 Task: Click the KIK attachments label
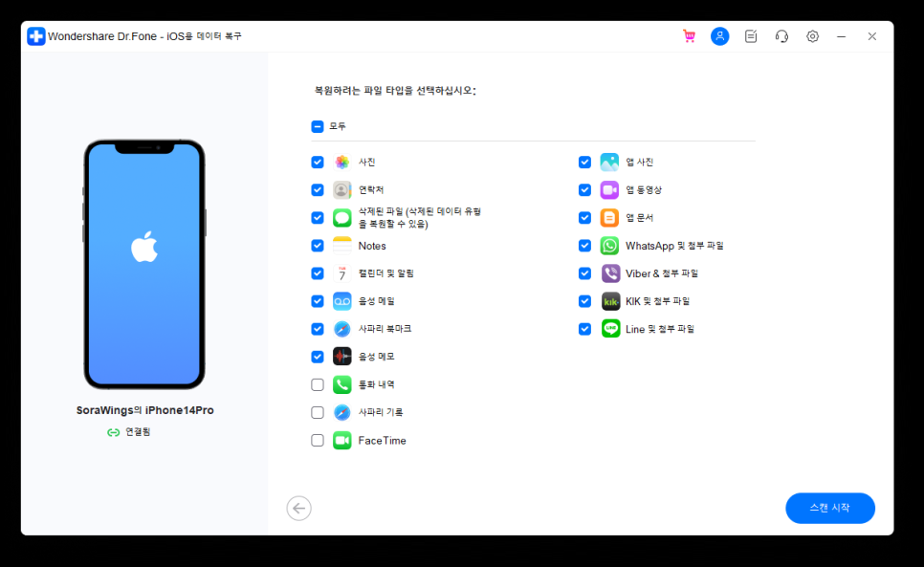click(x=658, y=301)
